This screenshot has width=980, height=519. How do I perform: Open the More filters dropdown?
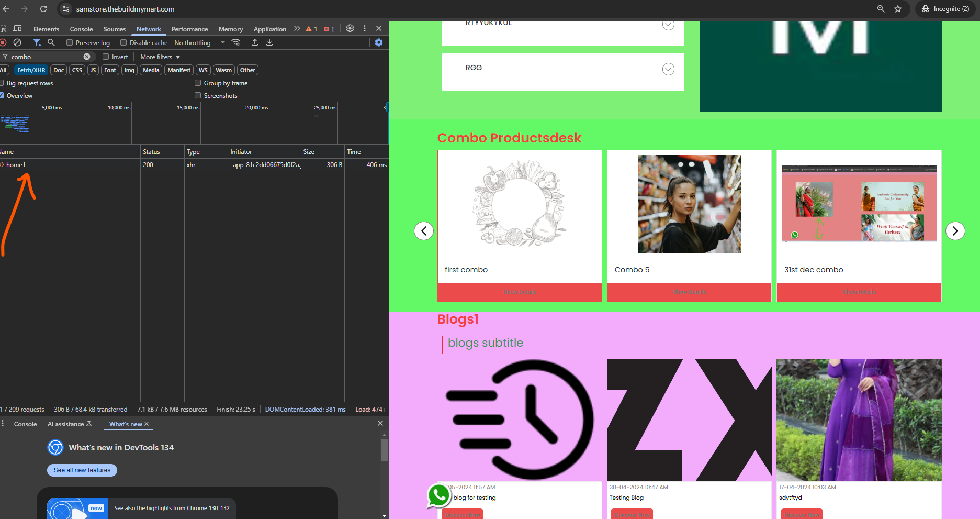pyautogui.click(x=160, y=57)
